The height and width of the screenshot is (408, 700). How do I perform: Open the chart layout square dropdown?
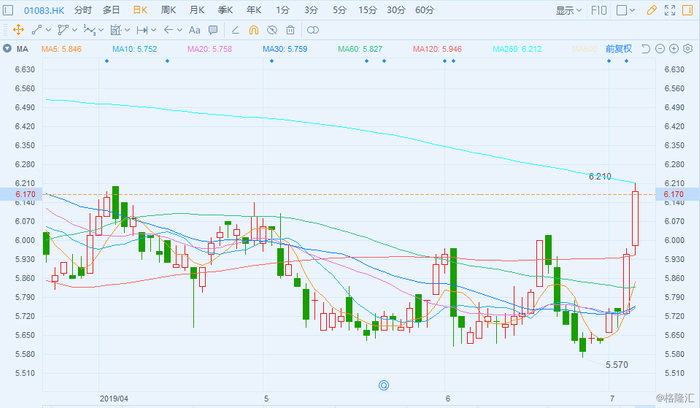click(625, 10)
